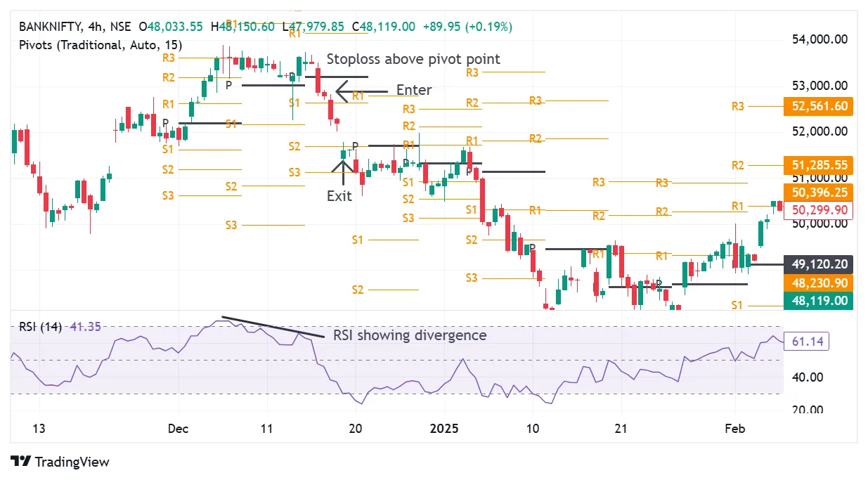Viewport: 868px width, 480px height.
Task: Click the RSI (14) indicator legend
Action: [x=40, y=326]
